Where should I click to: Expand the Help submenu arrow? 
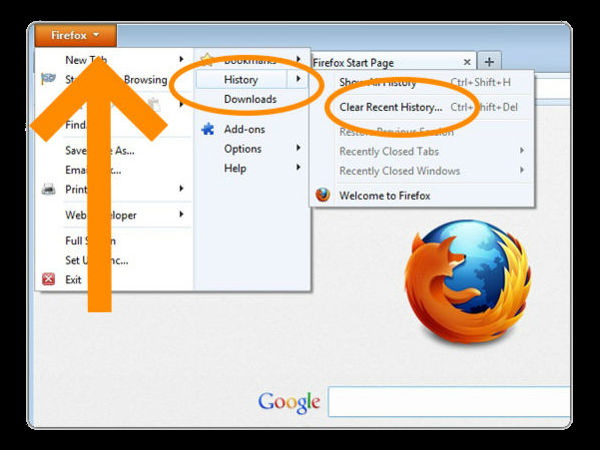coord(298,167)
